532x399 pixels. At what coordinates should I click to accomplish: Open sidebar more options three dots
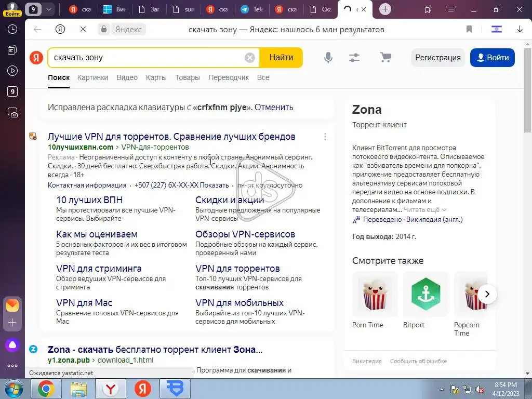pos(12,366)
